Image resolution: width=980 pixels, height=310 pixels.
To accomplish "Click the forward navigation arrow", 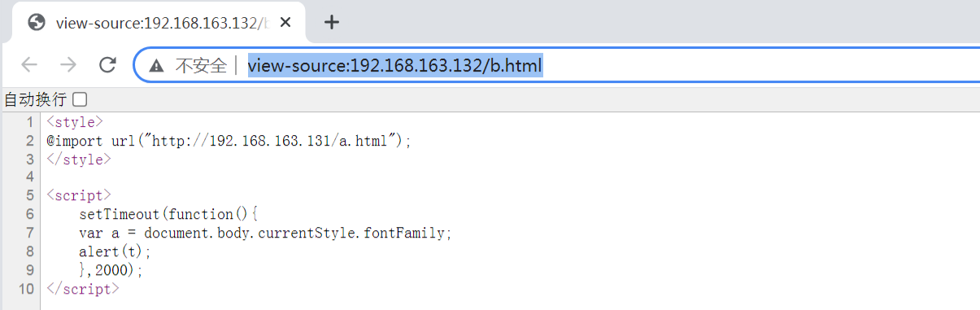I will tap(68, 65).
